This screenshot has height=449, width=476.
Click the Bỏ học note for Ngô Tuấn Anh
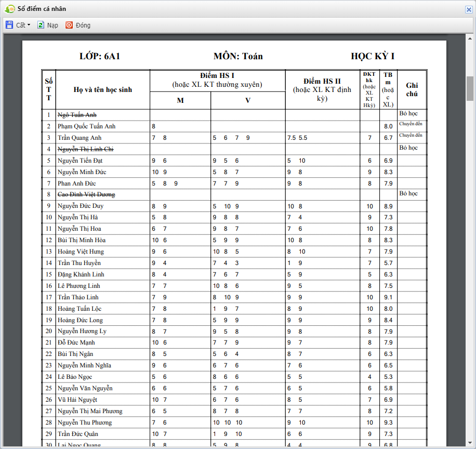(x=408, y=113)
